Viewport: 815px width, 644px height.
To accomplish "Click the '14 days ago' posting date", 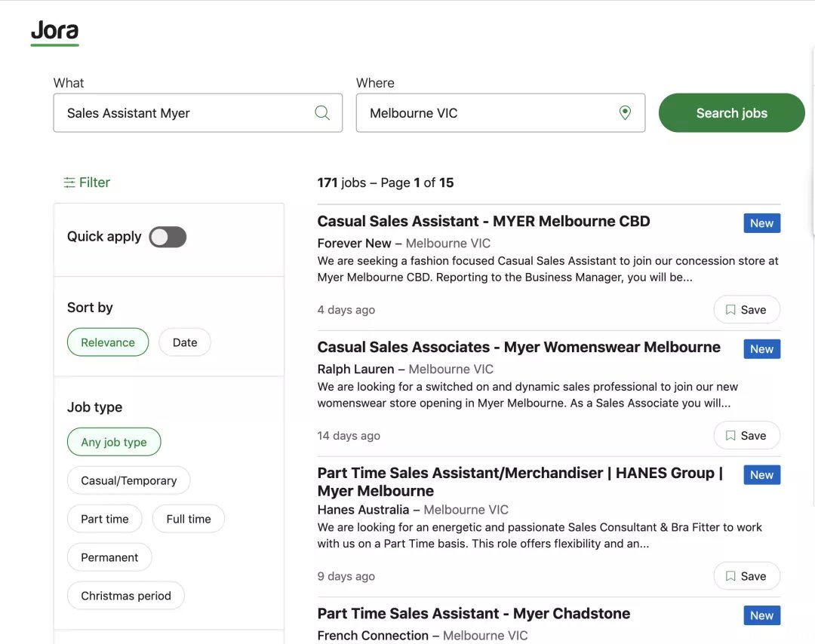I will (349, 435).
